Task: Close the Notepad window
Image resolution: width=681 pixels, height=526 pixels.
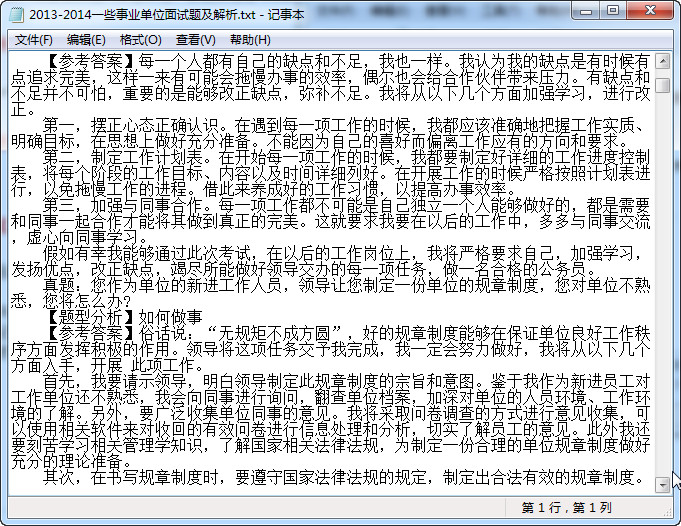Action: 650,11
